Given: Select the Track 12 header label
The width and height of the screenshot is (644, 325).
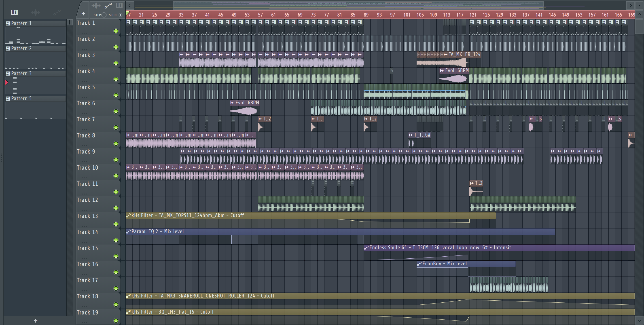Looking at the screenshot, I should coord(87,200).
